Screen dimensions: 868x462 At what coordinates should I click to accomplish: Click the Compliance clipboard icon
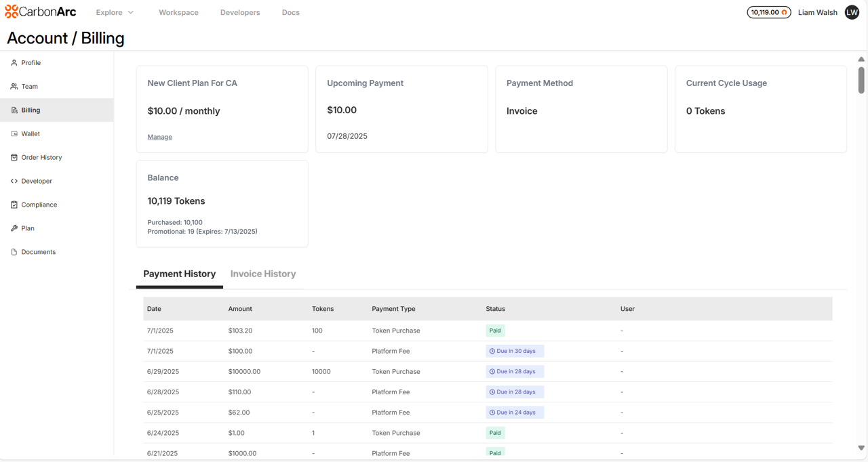[x=14, y=205]
